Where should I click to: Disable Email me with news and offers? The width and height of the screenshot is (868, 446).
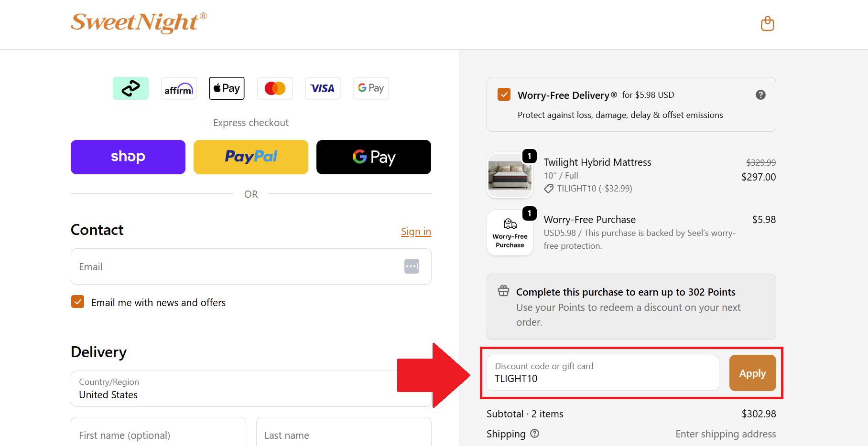77,302
